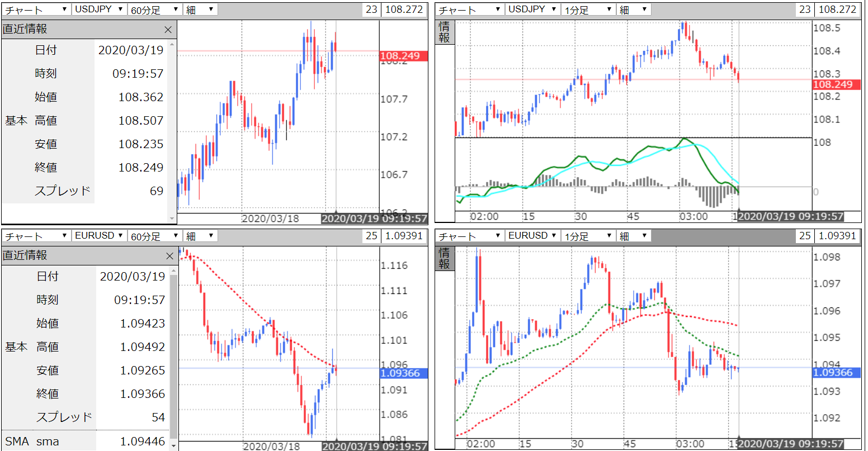Click the 時刻 value 09:19:57 in the EURUSD info panel

click(x=140, y=300)
